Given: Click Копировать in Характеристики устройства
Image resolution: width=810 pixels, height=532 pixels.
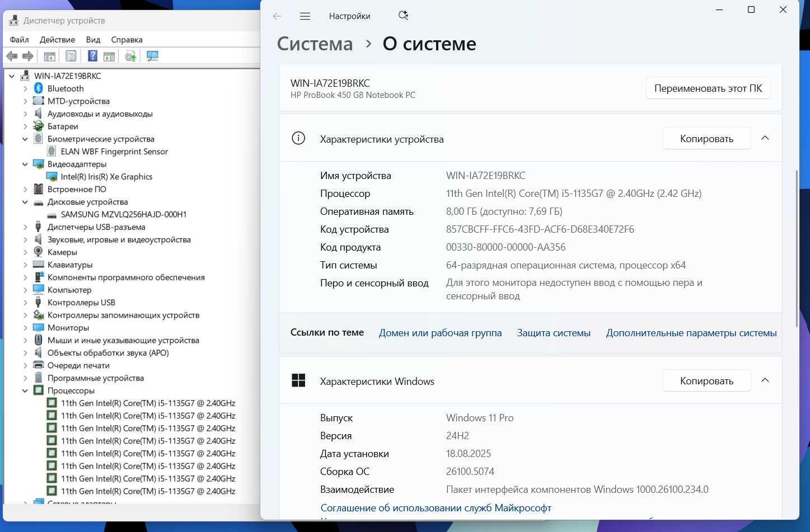Looking at the screenshot, I should [x=706, y=139].
